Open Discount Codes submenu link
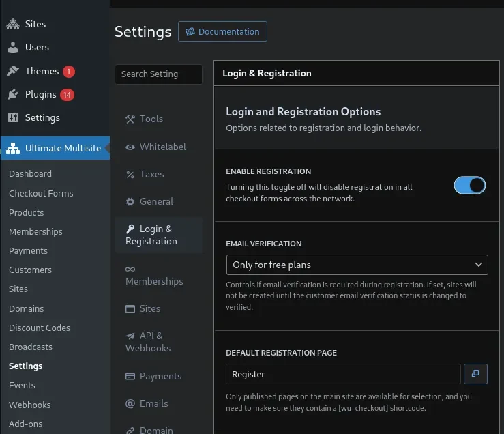 [x=40, y=328]
